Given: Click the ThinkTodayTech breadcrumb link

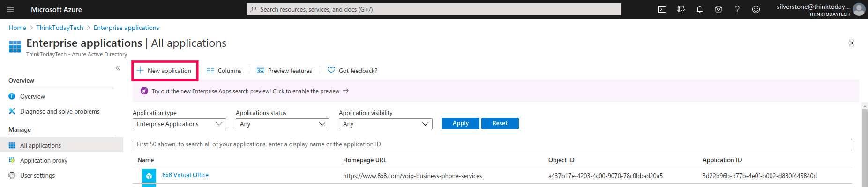Looking at the screenshot, I should tap(60, 28).
